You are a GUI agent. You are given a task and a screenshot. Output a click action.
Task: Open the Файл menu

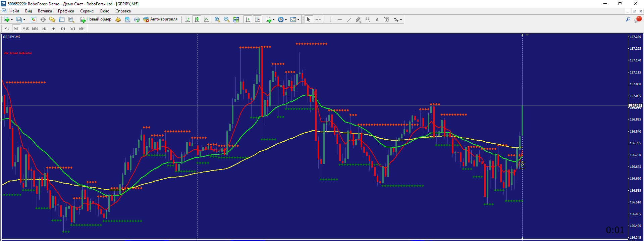coord(14,11)
